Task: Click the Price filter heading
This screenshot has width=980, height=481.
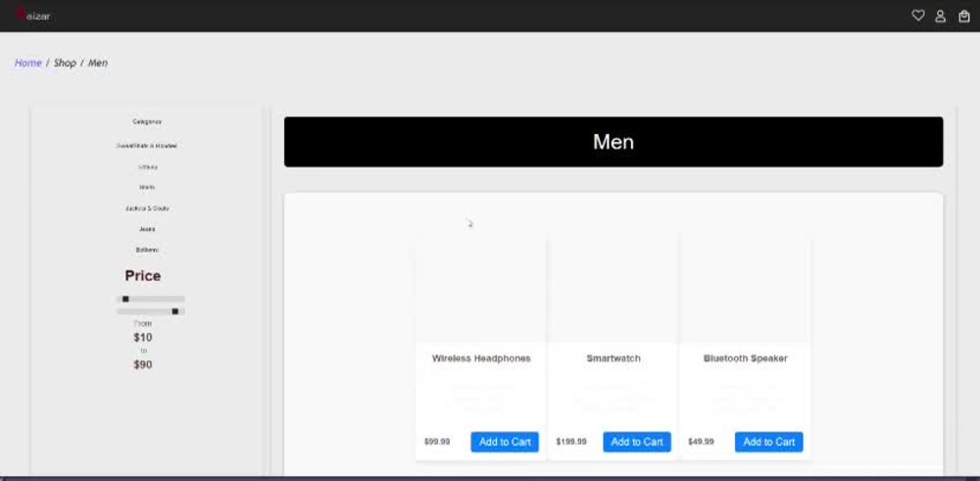Action: [x=142, y=276]
